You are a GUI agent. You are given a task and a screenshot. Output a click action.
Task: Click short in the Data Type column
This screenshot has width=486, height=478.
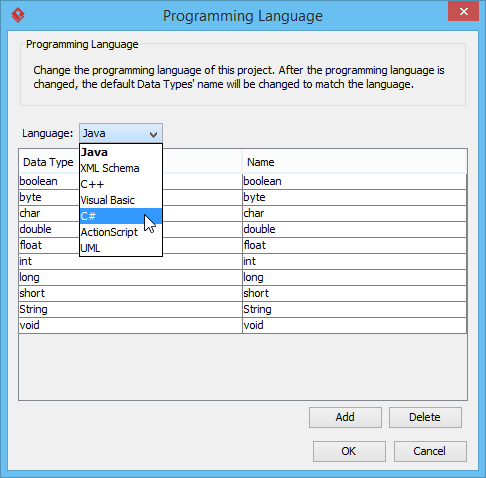[130, 293]
